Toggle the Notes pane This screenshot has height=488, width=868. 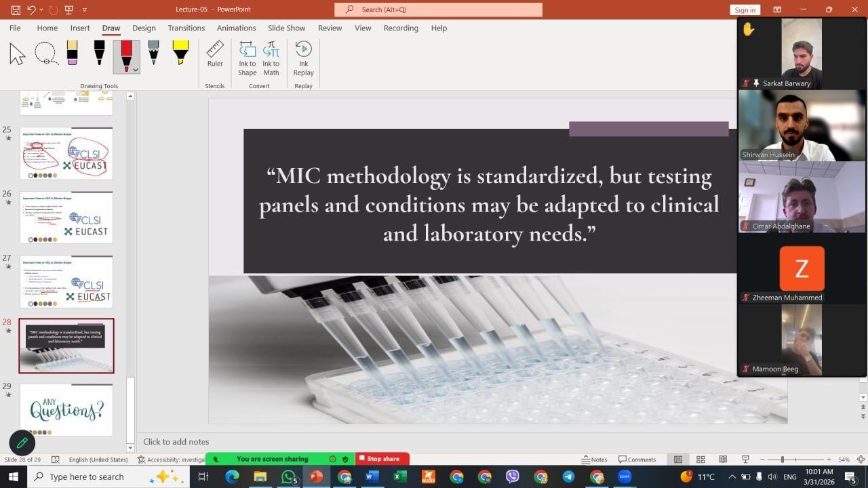(595, 460)
